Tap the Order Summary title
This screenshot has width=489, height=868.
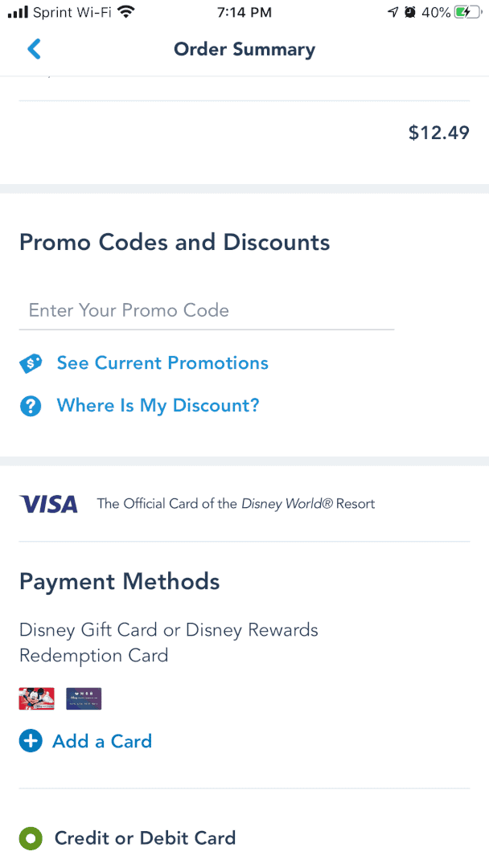click(x=244, y=49)
